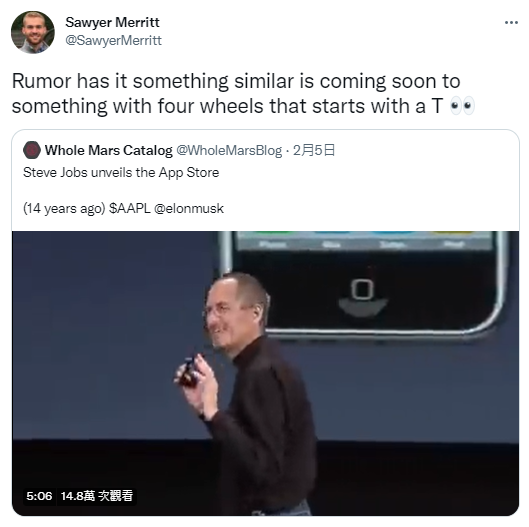
Task: Click the @WholeMarsBlog handle
Action: pos(229,150)
